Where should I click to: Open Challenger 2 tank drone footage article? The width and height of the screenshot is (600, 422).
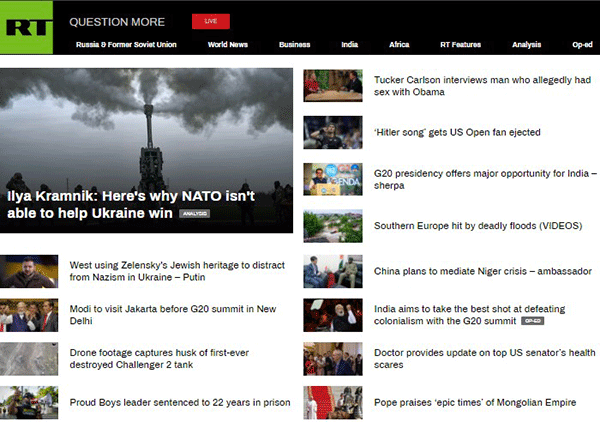tap(159, 358)
